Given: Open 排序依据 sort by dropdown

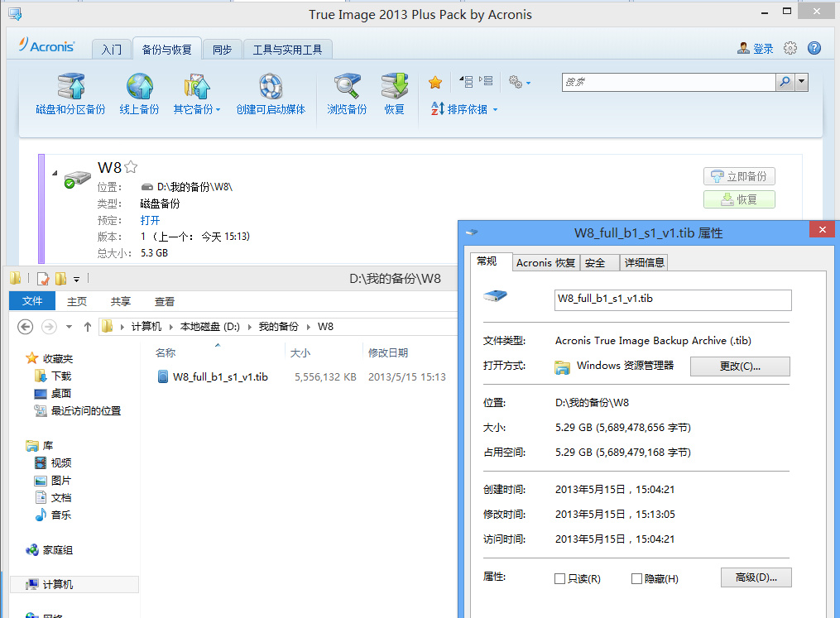Looking at the screenshot, I should (464, 109).
